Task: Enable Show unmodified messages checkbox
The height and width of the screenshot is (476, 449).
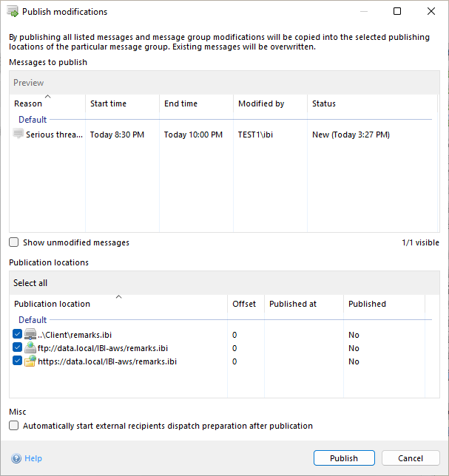Action: 14,242
